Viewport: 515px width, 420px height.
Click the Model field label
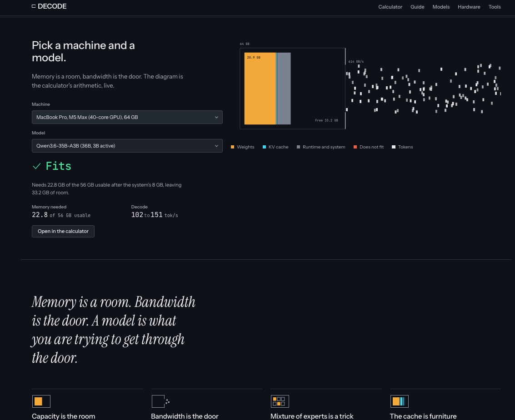click(x=39, y=133)
